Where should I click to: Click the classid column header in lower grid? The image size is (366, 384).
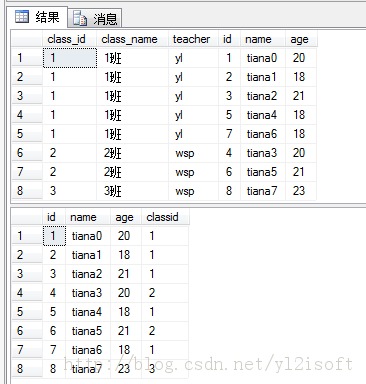(x=165, y=217)
